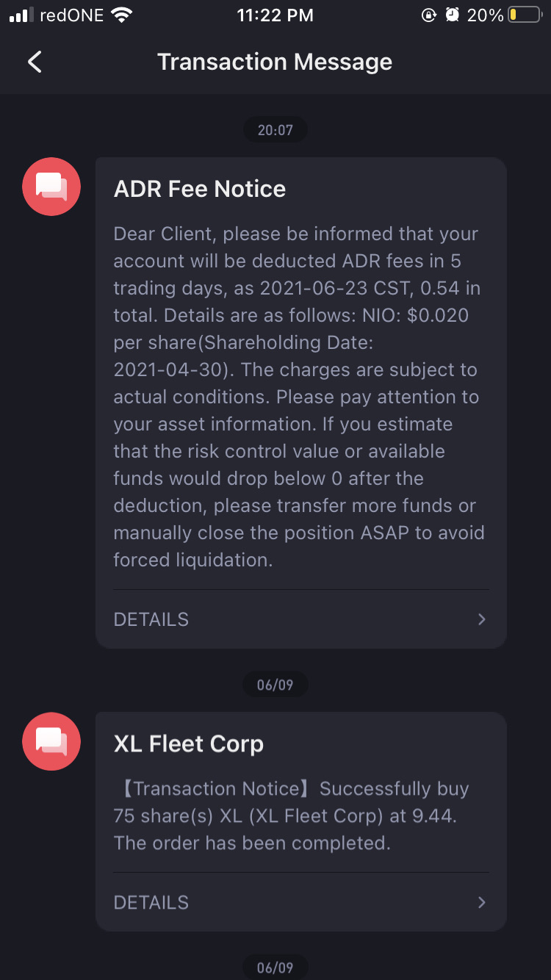Tap the battery indicator icon
Screen dimensions: 551x980
pyautogui.click(x=524, y=15)
